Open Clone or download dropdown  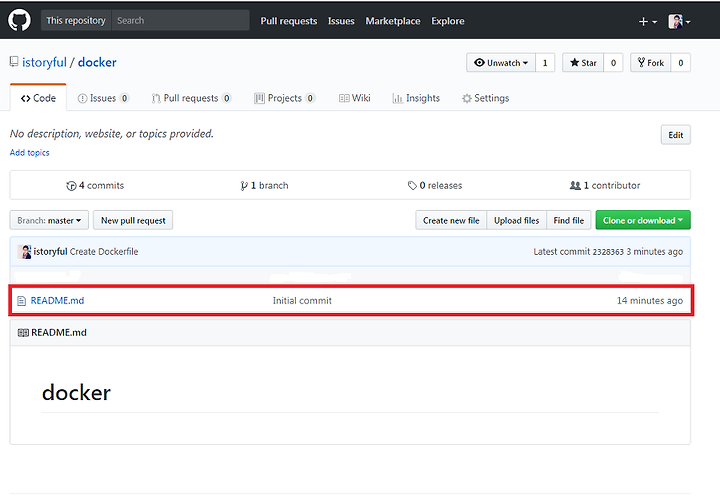643,220
